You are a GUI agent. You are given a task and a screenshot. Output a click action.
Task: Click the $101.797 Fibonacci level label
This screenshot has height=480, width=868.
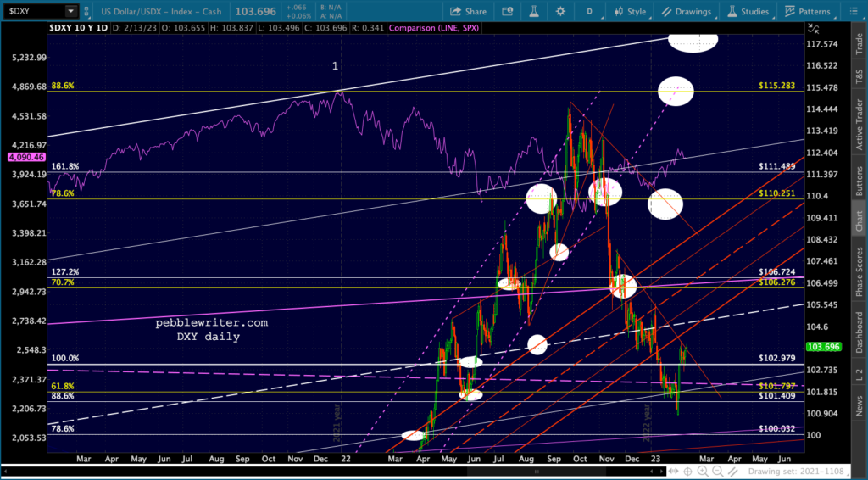tap(777, 386)
